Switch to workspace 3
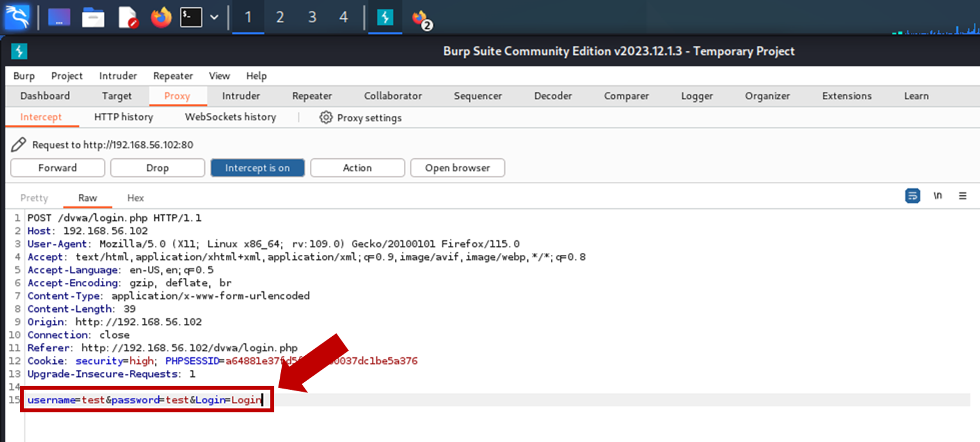 312,18
